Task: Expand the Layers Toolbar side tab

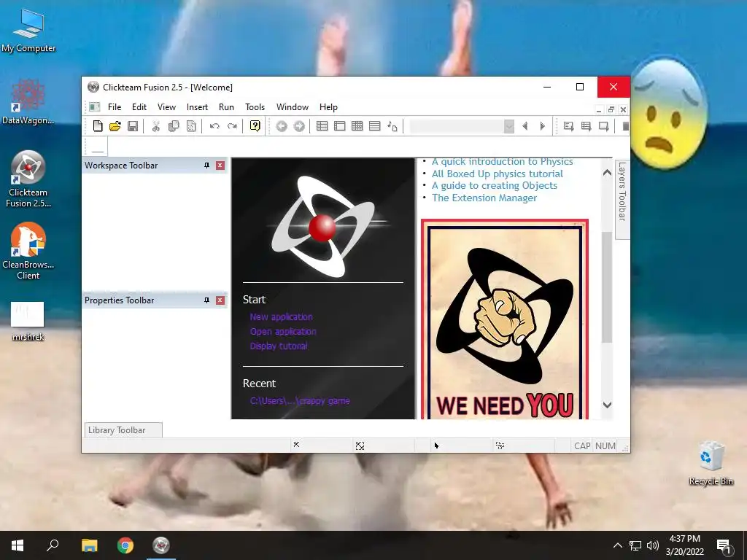Action: pos(622,200)
